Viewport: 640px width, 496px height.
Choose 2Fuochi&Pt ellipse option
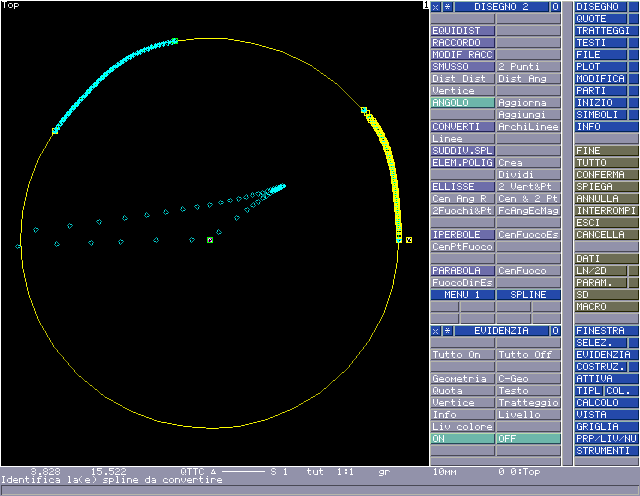point(463,211)
